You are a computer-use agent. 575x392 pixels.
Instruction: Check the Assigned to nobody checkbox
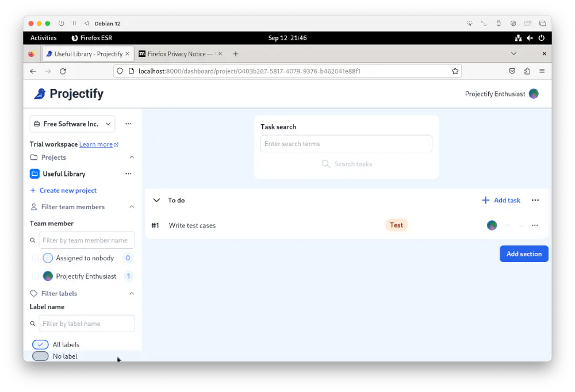(x=35, y=258)
